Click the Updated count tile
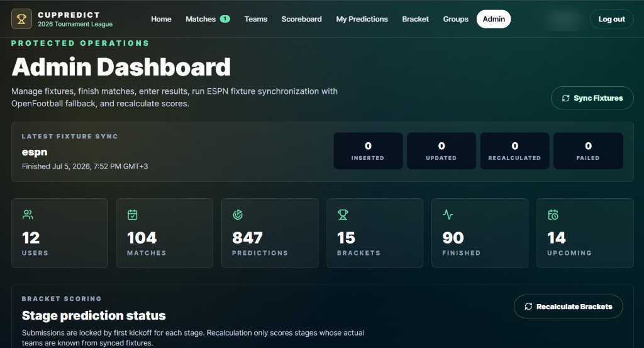 (x=441, y=151)
